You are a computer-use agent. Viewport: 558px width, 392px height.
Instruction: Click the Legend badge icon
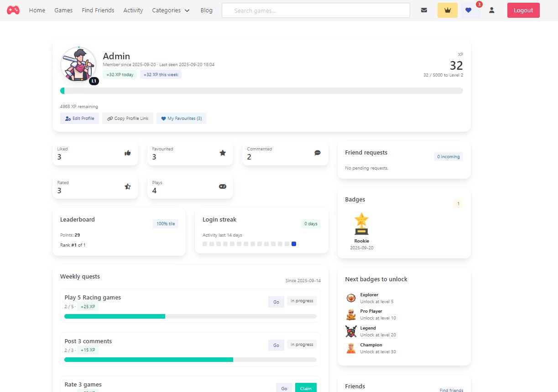pos(351,331)
